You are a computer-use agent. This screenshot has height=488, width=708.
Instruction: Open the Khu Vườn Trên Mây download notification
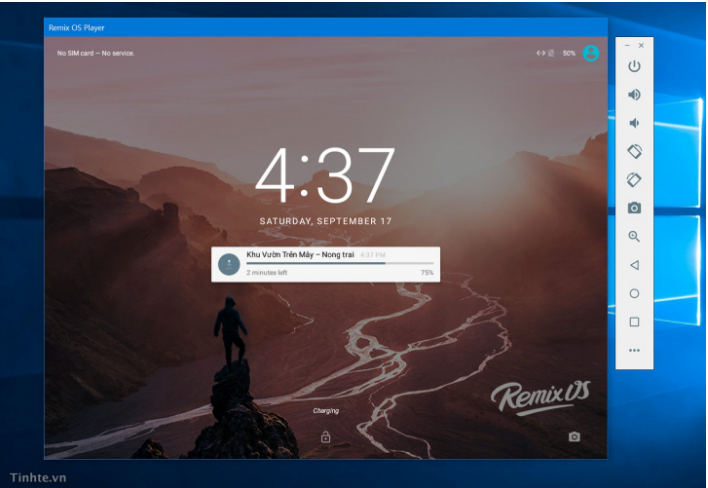[326, 264]
